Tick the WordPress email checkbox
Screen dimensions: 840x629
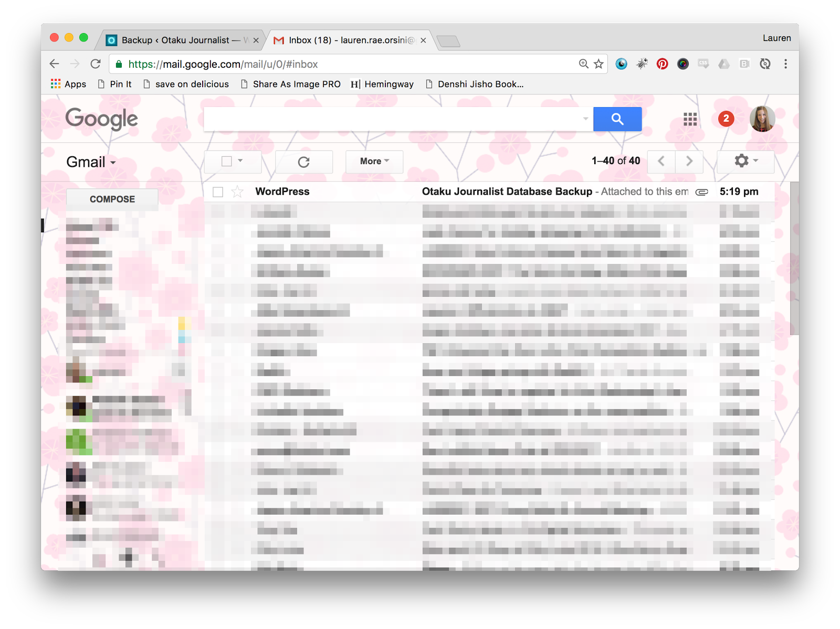click(218, 192)
